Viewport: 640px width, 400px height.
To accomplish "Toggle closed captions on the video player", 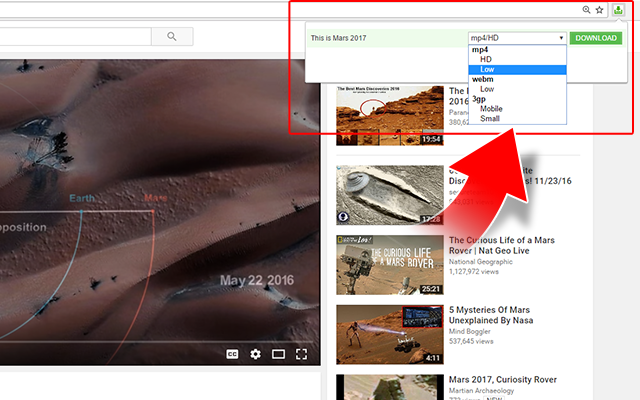I will (232, 354).
